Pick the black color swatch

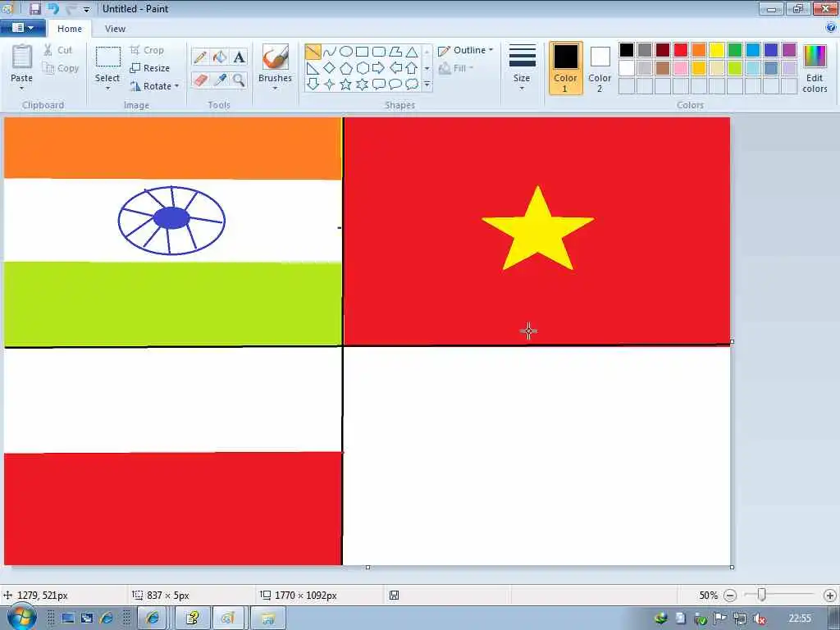pos(627,50)
